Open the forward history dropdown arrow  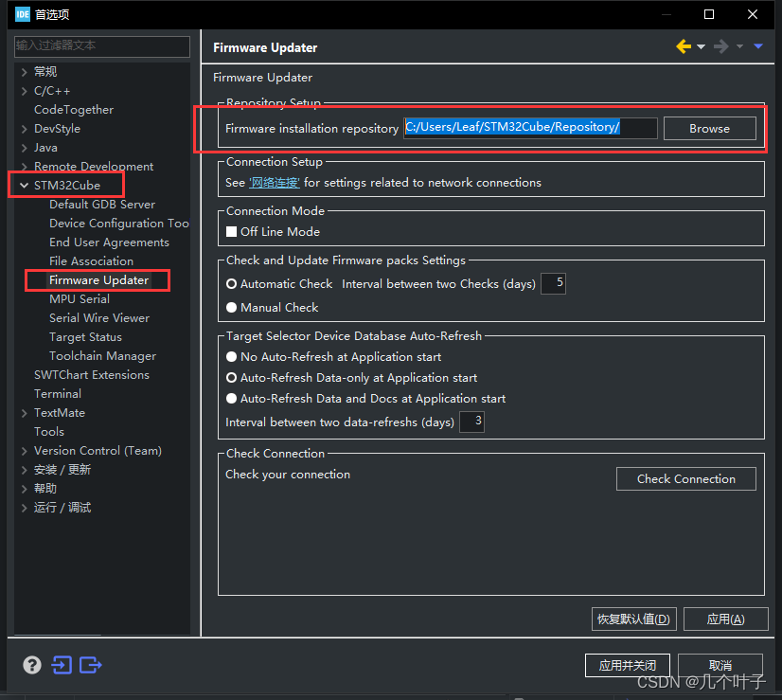739,47
